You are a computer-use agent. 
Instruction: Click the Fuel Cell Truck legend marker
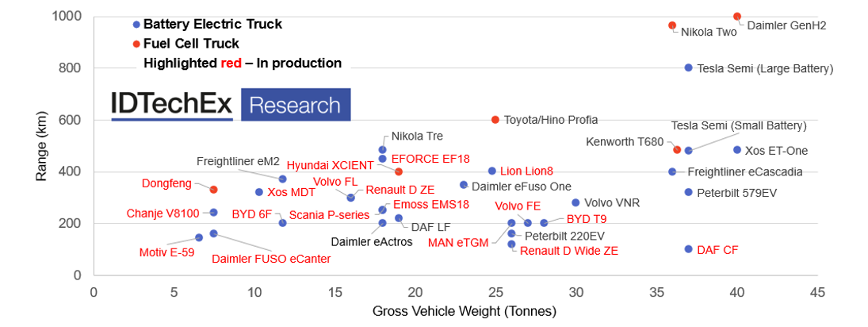click(136, 44)
